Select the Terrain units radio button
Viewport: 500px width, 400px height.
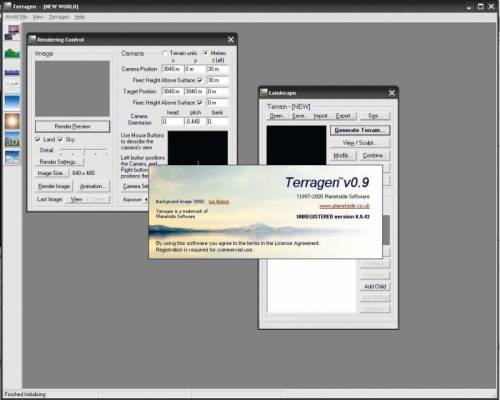point(165,53)
